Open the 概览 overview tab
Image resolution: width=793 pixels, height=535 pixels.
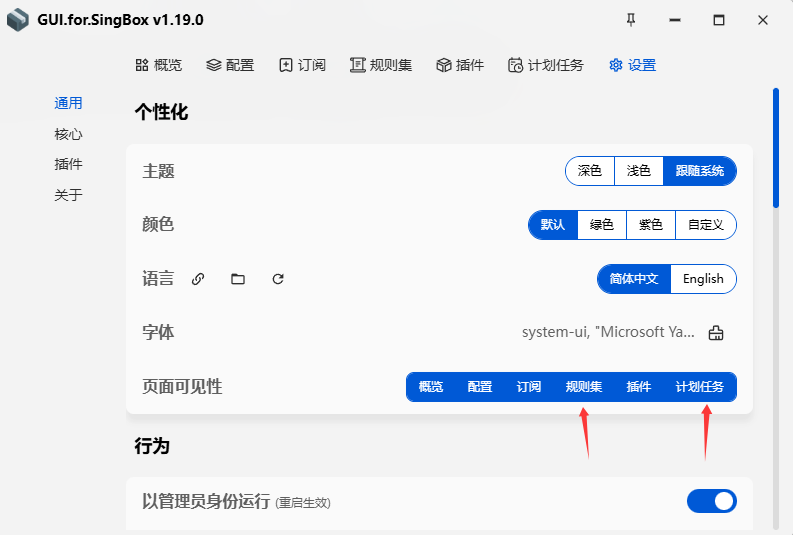tap(159, 65)
